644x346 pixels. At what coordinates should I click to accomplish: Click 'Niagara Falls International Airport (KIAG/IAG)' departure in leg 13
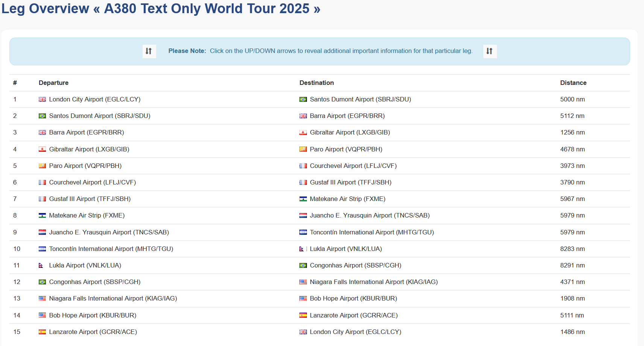(113, 299)
